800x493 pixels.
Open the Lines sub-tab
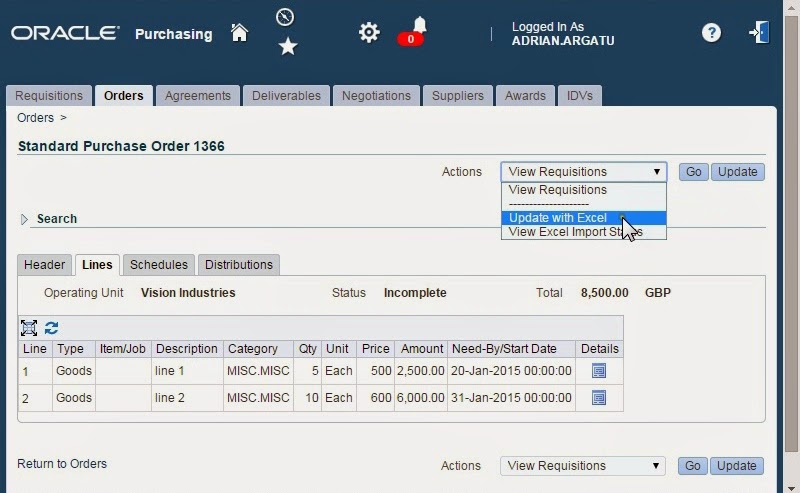(97, 265)
